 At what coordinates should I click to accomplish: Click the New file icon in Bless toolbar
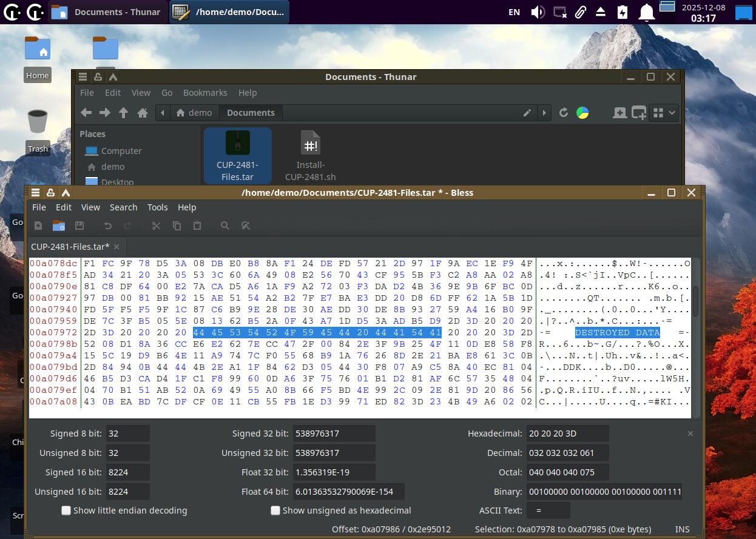pos(38,226)
